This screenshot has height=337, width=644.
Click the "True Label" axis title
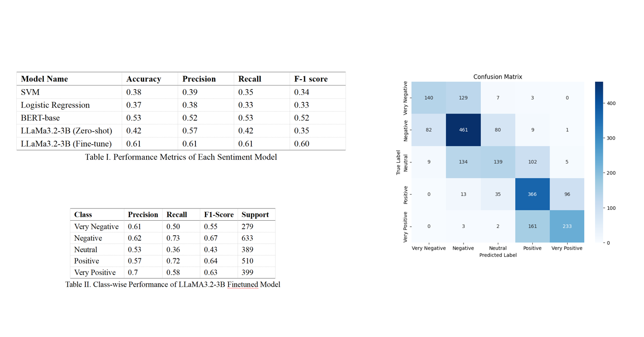(398, 162)
